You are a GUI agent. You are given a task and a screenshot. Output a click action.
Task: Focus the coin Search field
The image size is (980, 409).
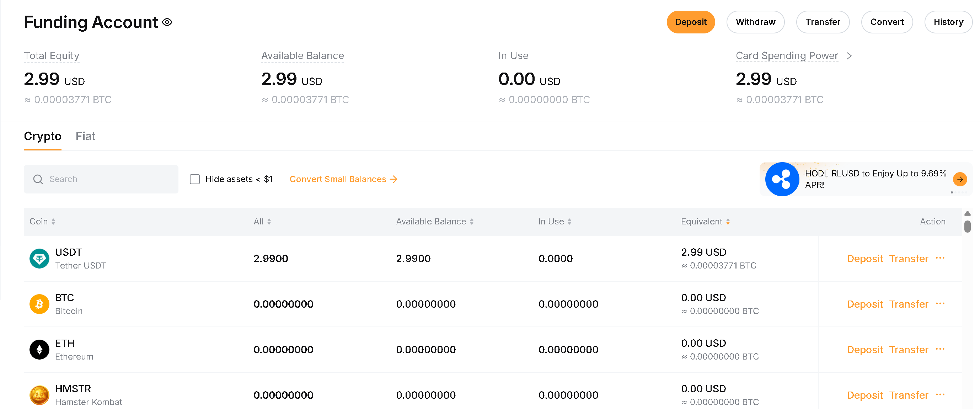[101, 179]
